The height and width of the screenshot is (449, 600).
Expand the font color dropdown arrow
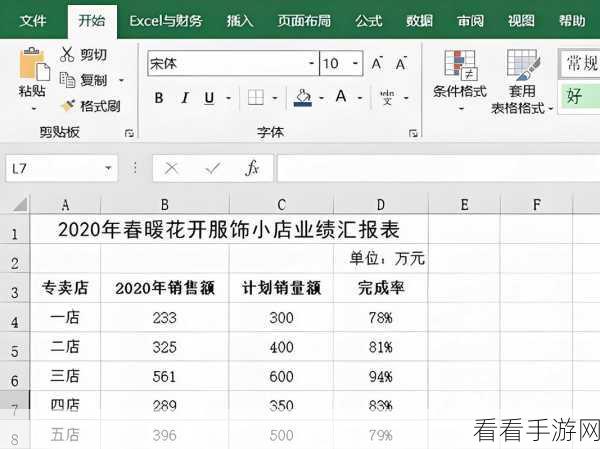tap(360, 98)
